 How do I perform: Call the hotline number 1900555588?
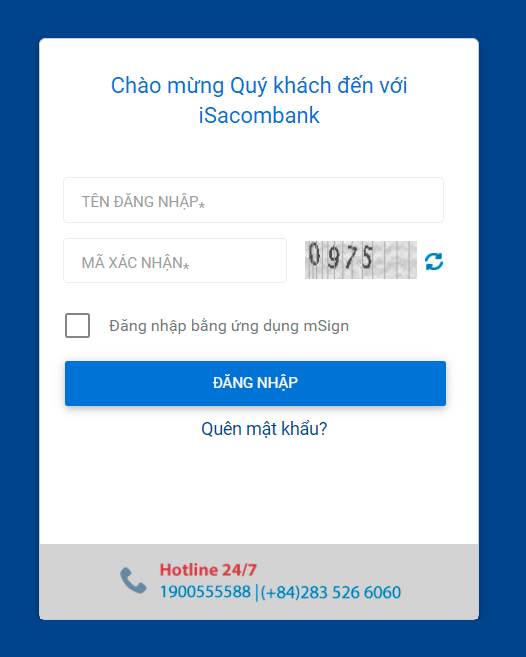(205, 592)
